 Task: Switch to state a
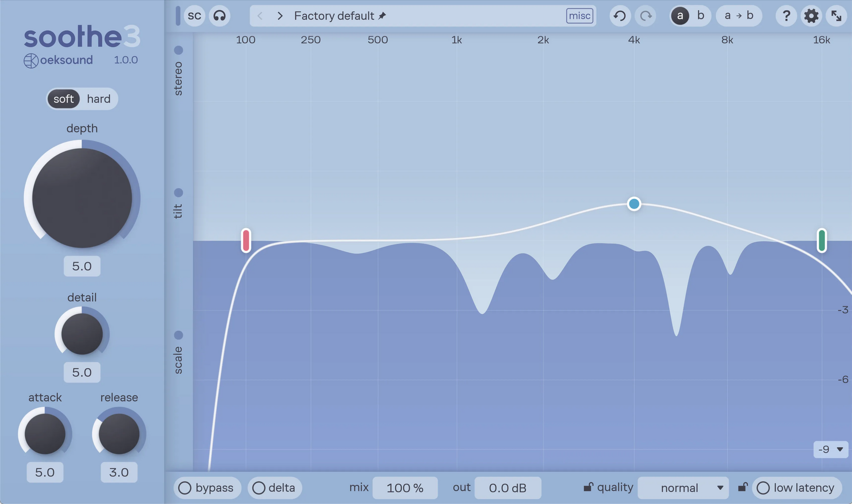pos(680,16)
